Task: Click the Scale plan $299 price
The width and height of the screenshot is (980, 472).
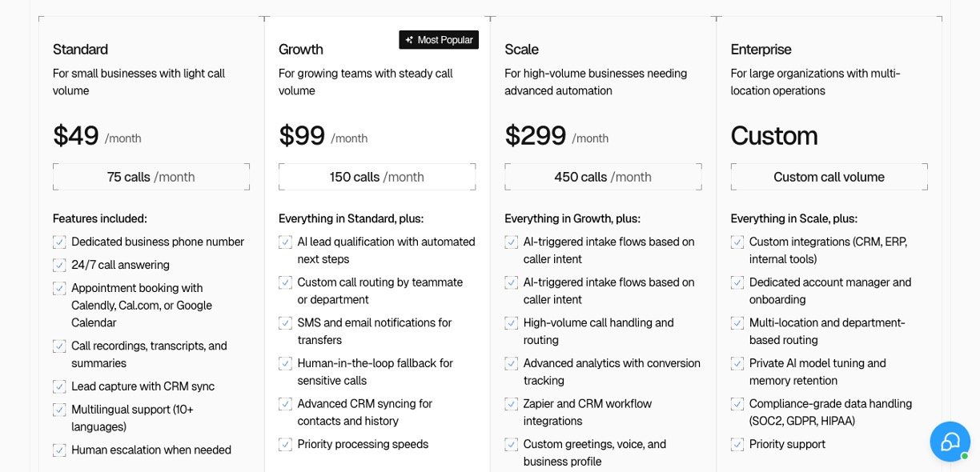Action: pyautogui.click(x=536, y=136)
